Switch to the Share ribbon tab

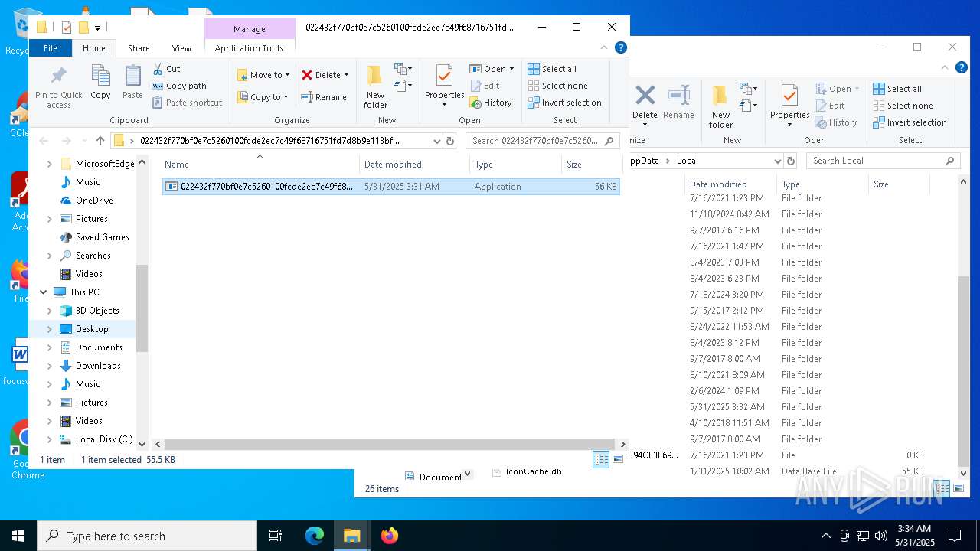click(139, 48)
